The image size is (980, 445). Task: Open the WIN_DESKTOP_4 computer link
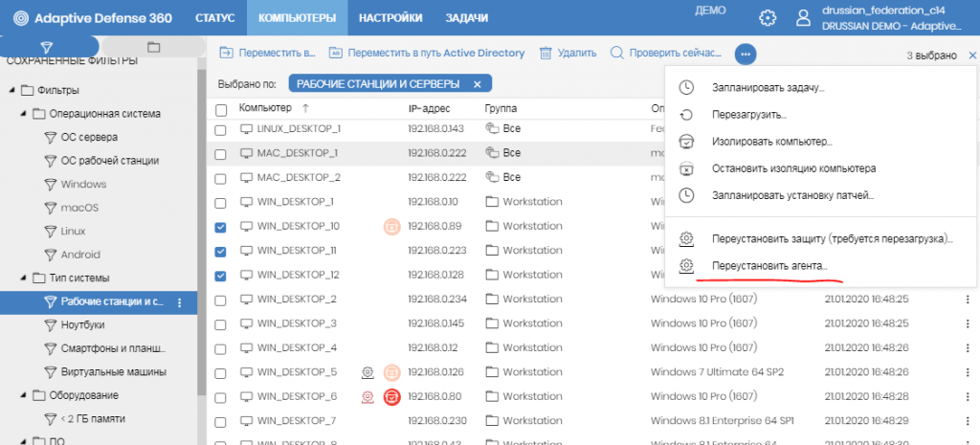click(297, 346)
